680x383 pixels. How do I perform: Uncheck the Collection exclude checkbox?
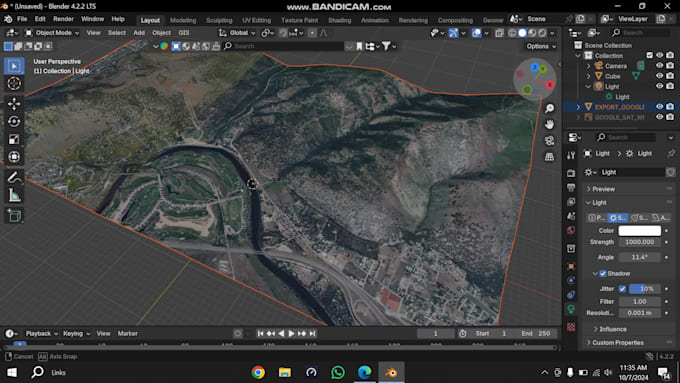tap(649, 56)
